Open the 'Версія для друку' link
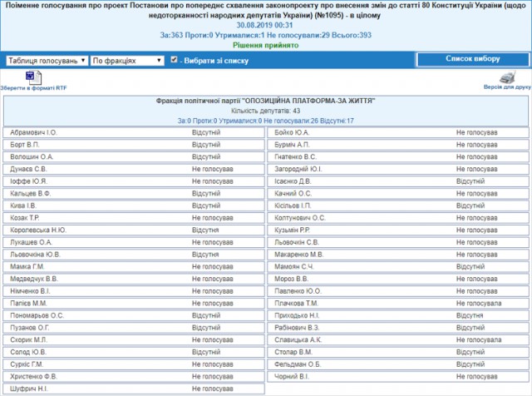532x396 pixels. tap(507, 87)
